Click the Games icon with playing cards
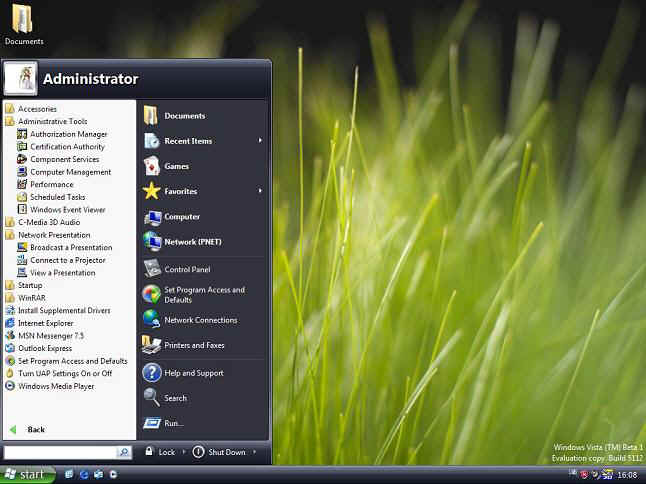The image size is (646, 484). point(152,166)
